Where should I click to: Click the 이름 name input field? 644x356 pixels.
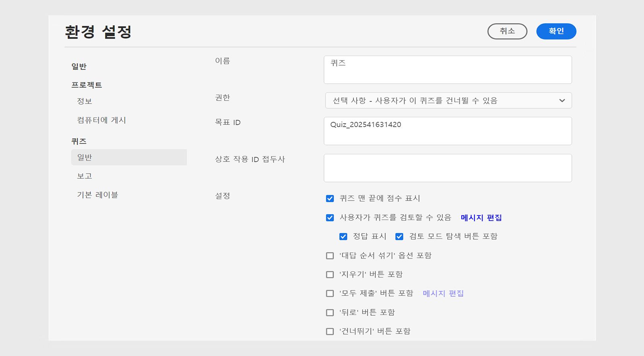[448, 70]
